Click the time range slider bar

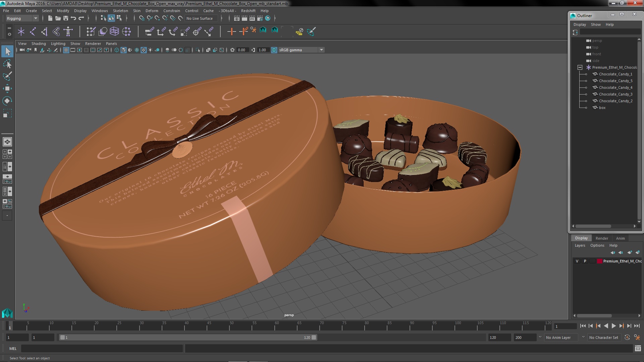click(188, 338)
